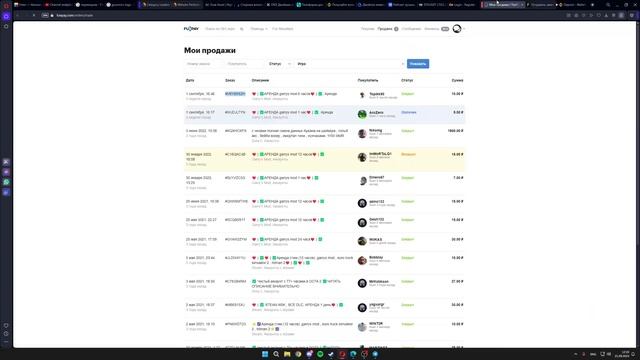Viewport: 640px width, 360px height.
Task: Click the browser back arrow
Action: [17, 15]
